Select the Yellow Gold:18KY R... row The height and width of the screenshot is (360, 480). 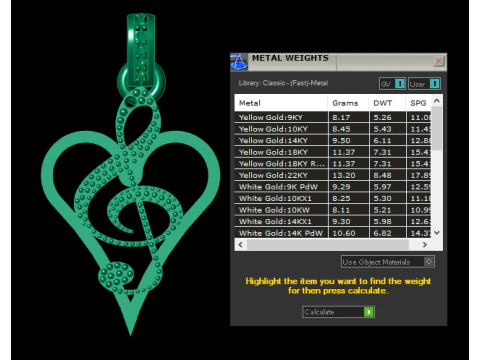tap(333, 164)
